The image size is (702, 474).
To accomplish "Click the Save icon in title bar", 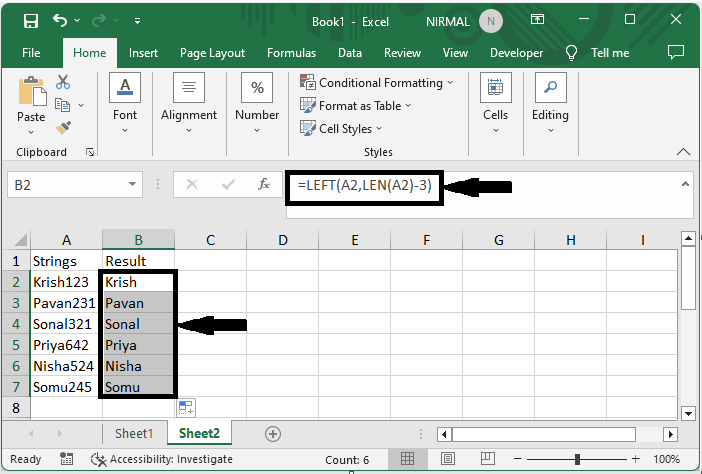I will pos(31,20).
